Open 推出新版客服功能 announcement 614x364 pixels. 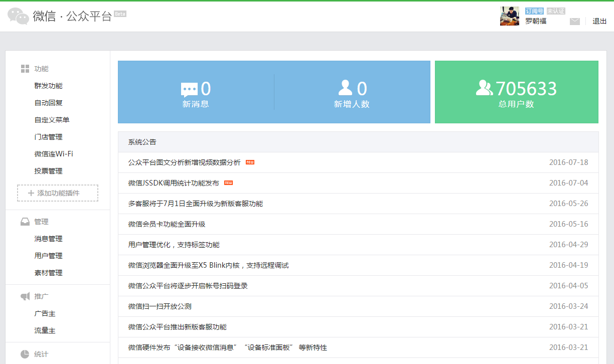[178, 327]
